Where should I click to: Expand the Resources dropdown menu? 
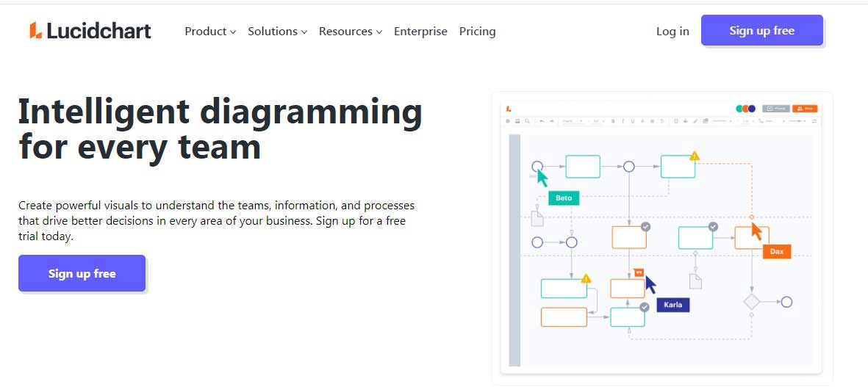351,32
